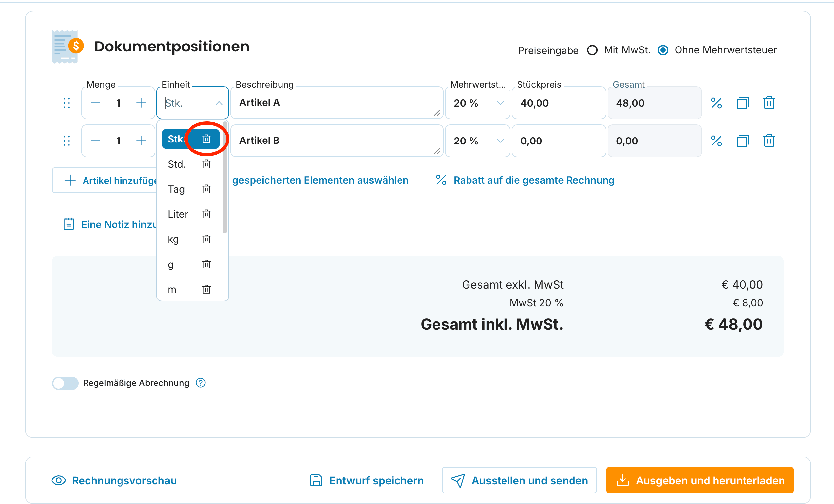Image resolution: width=834 pixels, height=504 pixels.
Task: Duplicate the Artikel B row
Action: click(743, 141)
